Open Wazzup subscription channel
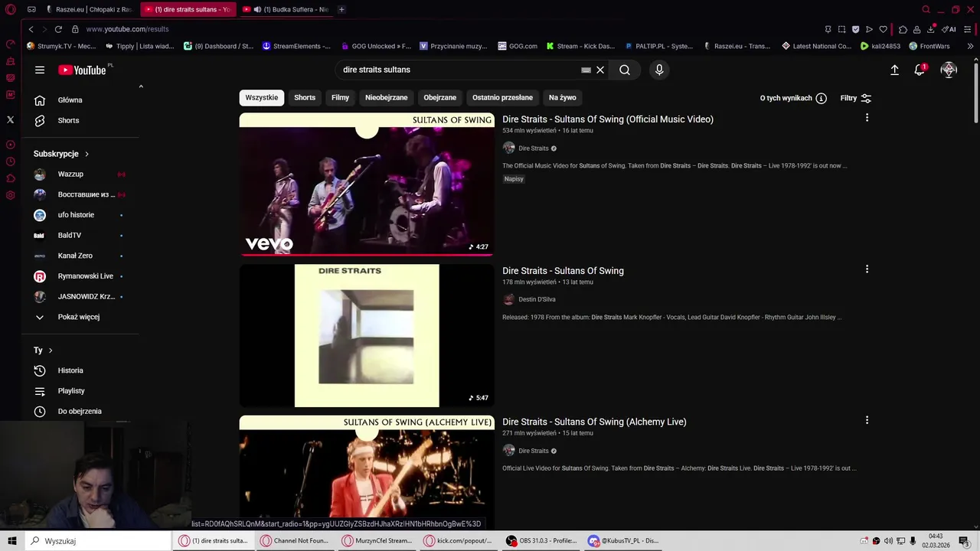Screen dimensions: 980x551 coord(81,174)
